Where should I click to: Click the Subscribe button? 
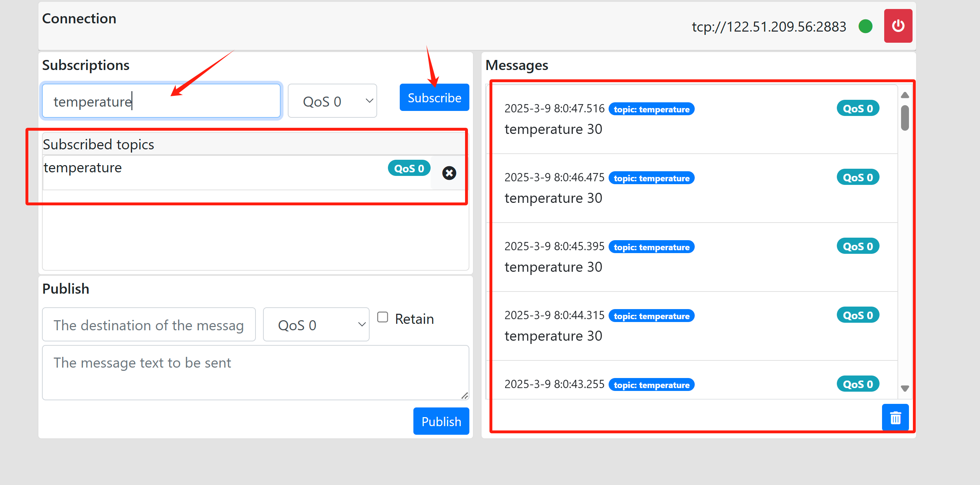pos(434,97)
